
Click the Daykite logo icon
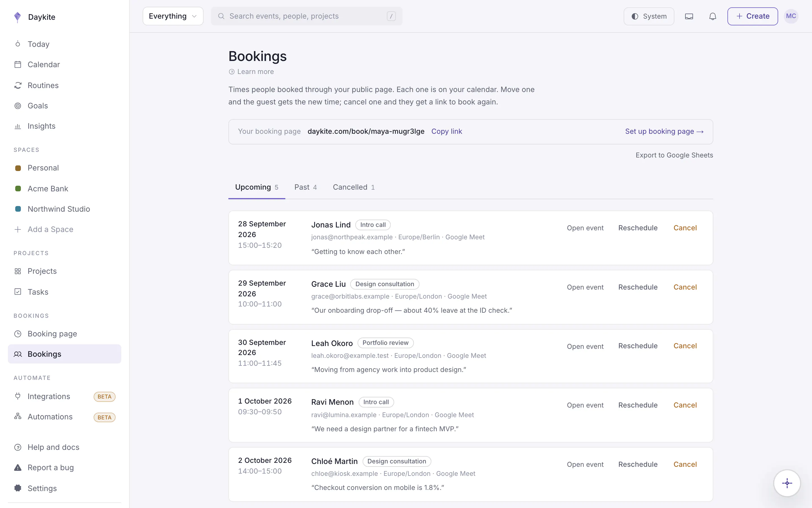point(17,17)
